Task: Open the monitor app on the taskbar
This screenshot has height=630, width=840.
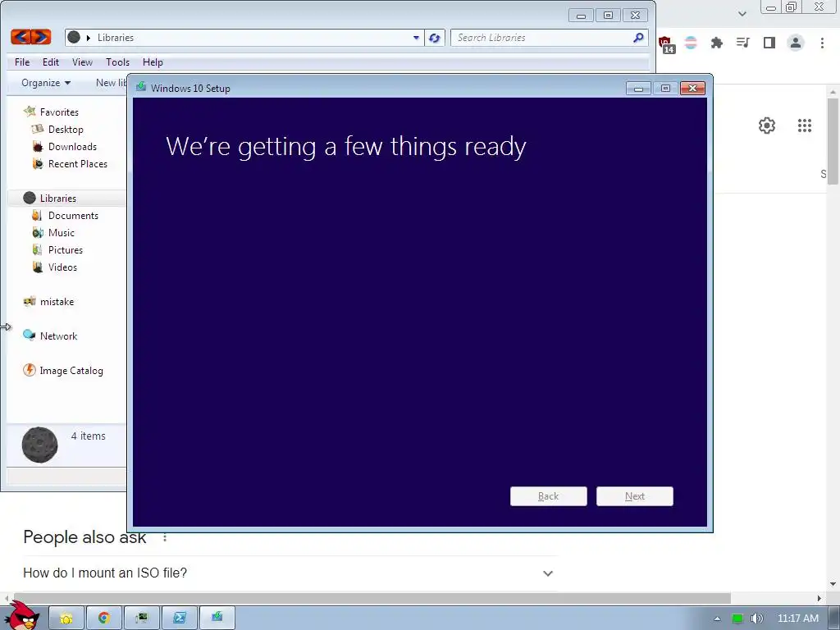Action: coord(141,619)
